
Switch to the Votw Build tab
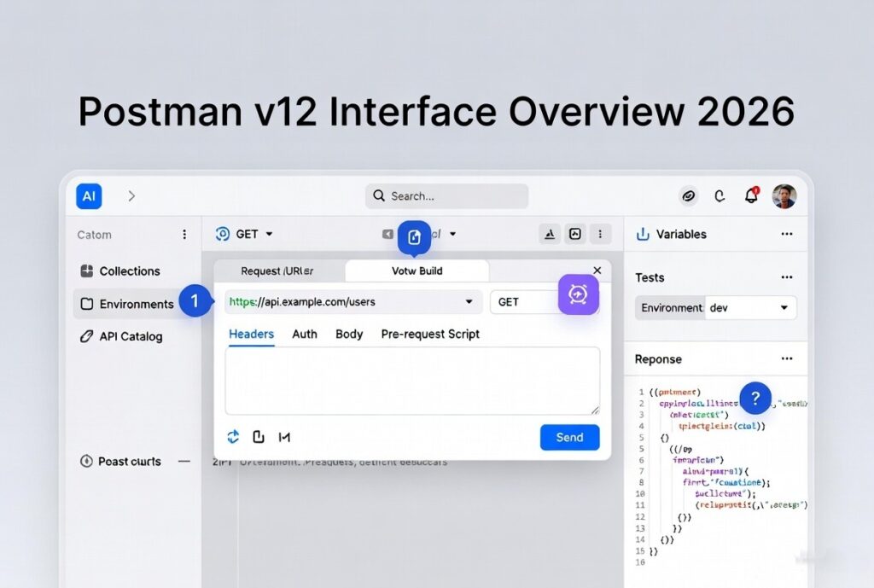417,271
